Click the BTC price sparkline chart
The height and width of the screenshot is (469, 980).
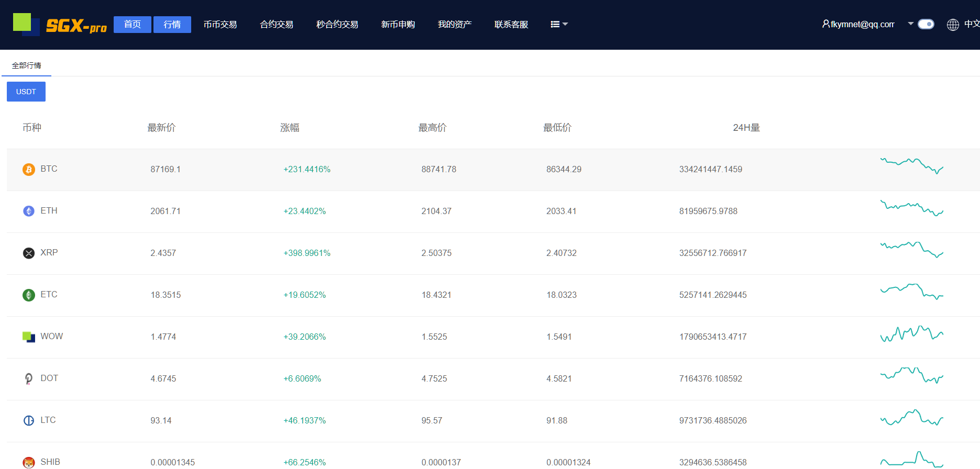[911, 165]
